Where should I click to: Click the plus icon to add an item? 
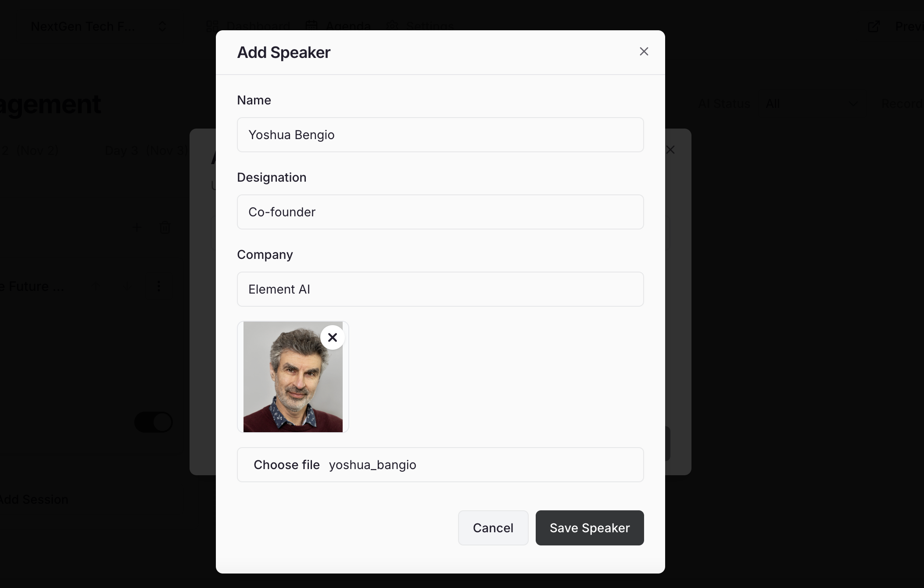pyautogui.click(x=136, y=227)
